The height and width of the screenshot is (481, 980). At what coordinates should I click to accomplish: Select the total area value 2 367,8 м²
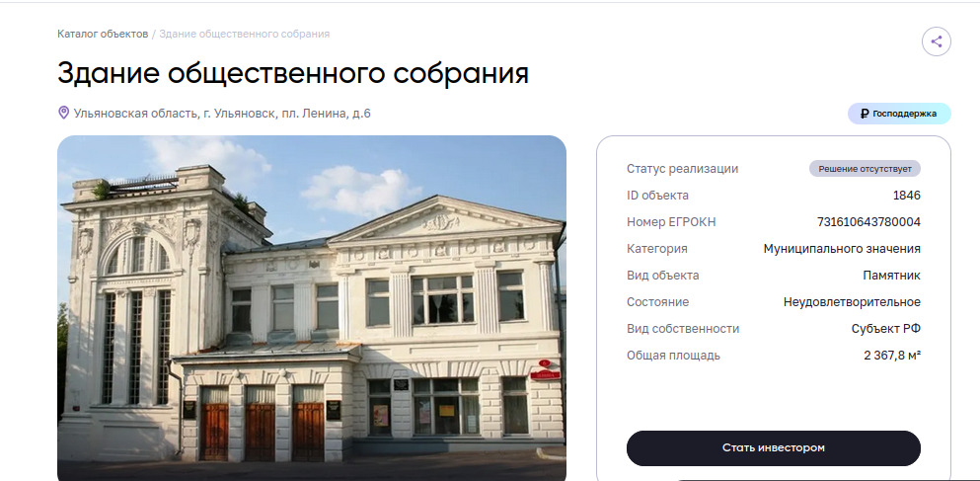tap(892, 356)
